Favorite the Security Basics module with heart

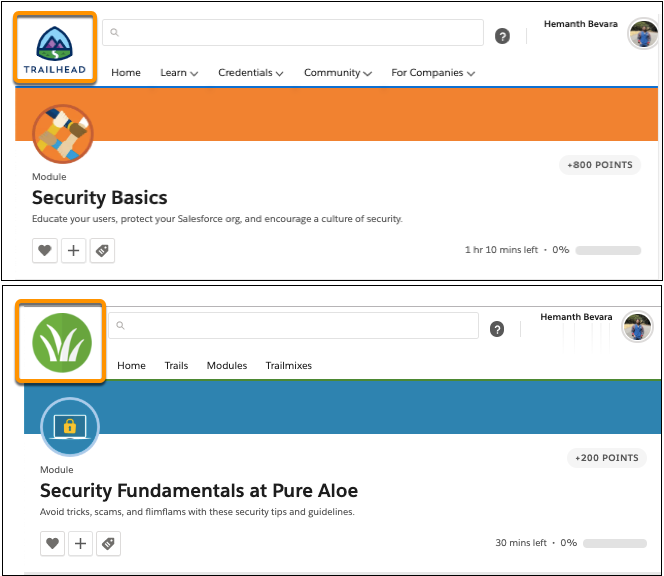[45, 250]
